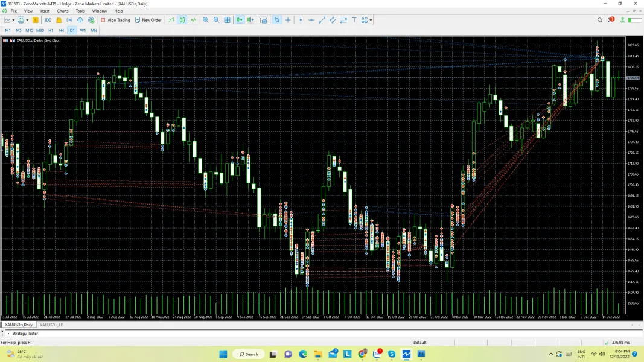Image resolution: width=644 pixels, height=362 pixels.
Task: Open the Charts menu
Action: pos(63,11)
